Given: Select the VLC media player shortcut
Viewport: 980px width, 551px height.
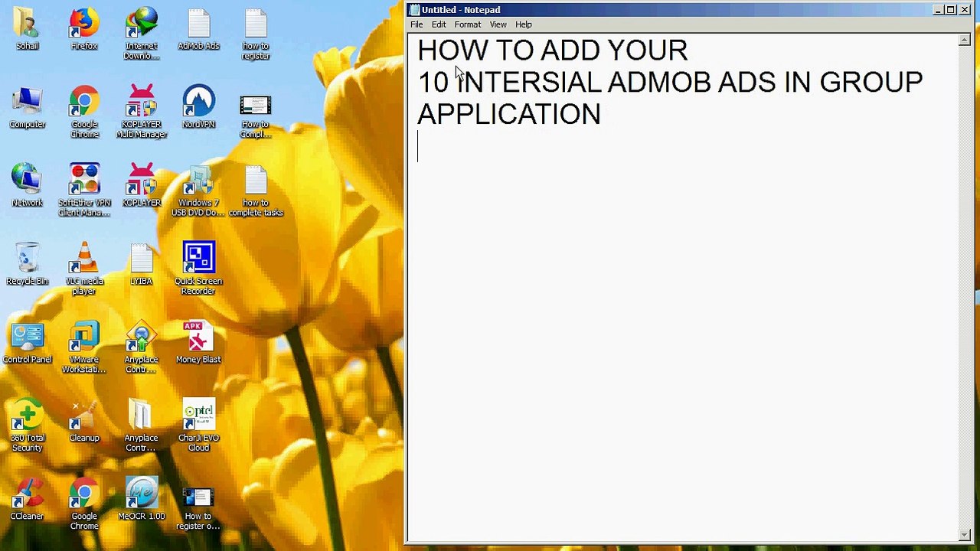Looking at the screenshot, I should point(84,269).
